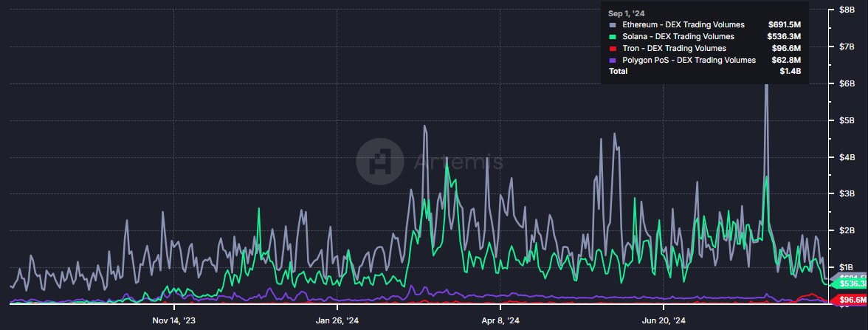Screen dimensions: 868x330
Task: Select the Jan 26, '24 x-axis date label
Action: pyautogui.click(x=337, y=320)
